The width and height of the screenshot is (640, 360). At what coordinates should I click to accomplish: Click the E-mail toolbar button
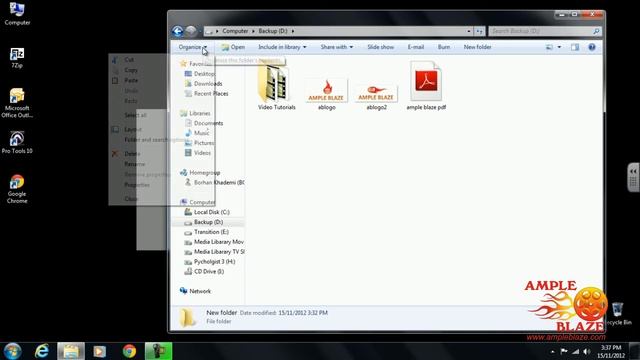[416, 47]
